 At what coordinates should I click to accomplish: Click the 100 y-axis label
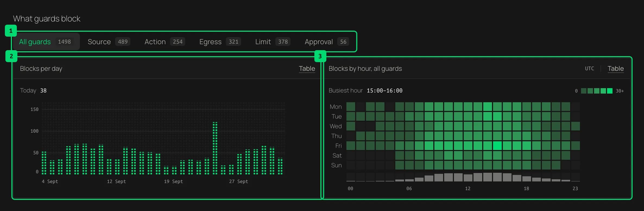(34, 131)
